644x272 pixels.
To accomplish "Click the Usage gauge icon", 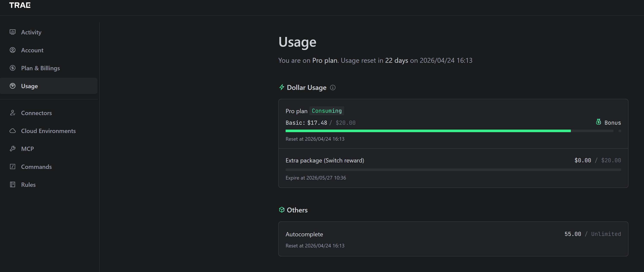I will pos(13,86).
